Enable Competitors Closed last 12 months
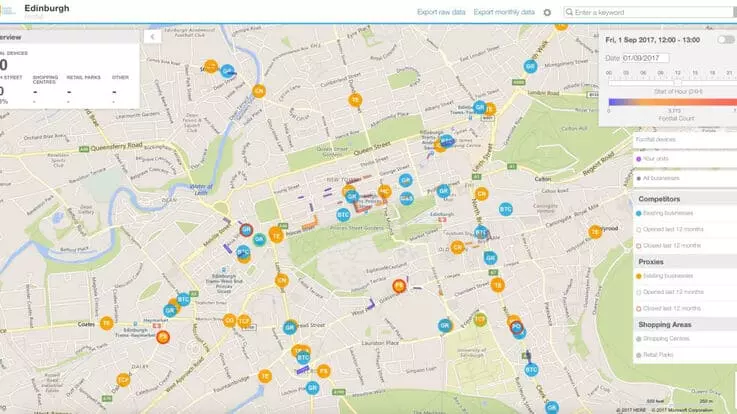 coord(685,246)
